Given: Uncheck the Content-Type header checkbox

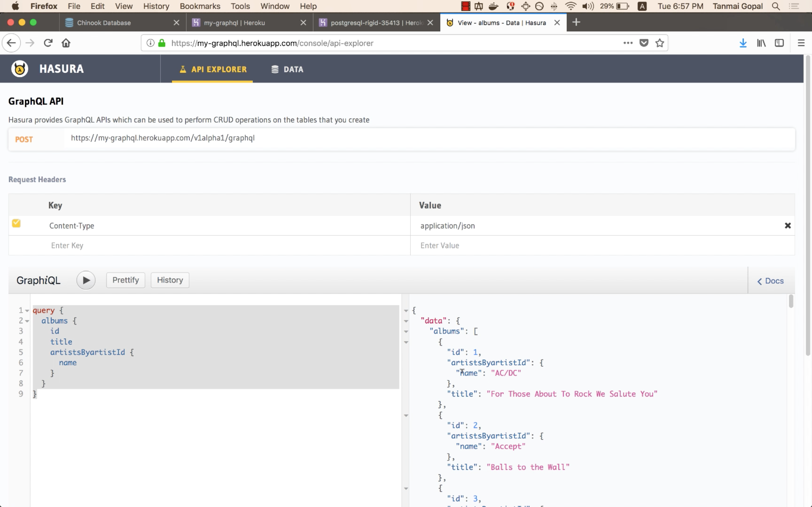Looking at the screenshot, I should (16, 223).
